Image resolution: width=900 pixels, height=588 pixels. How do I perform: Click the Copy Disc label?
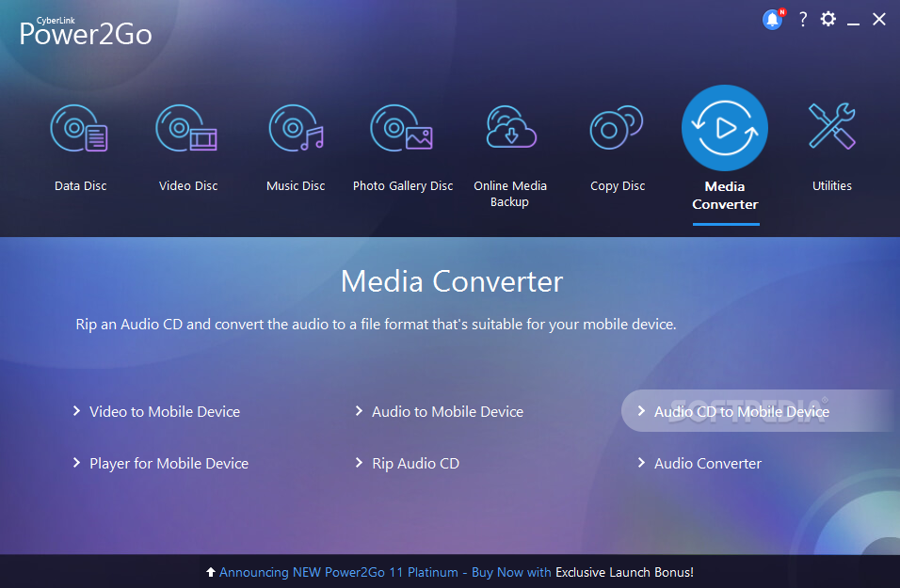point(618,186)
